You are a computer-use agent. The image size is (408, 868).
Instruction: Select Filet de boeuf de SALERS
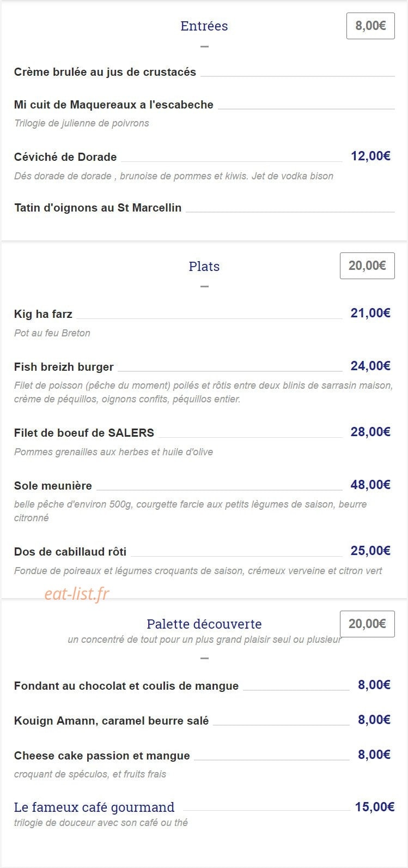click(84, 433)
